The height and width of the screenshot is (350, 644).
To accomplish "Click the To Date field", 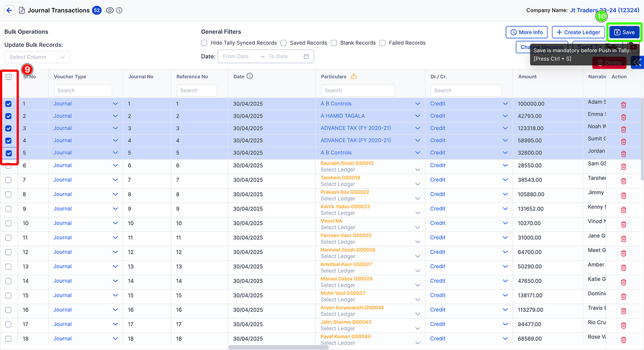I will [x=282, y=56].
